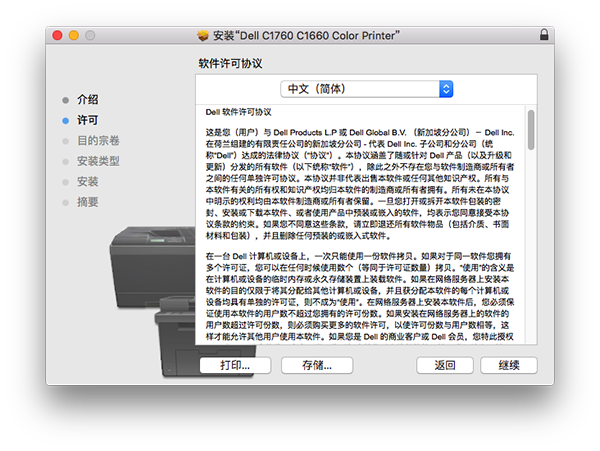This screenshot has width=600, height=451.
Task: Click the red close window button
Action: click(x=57, y=35)
